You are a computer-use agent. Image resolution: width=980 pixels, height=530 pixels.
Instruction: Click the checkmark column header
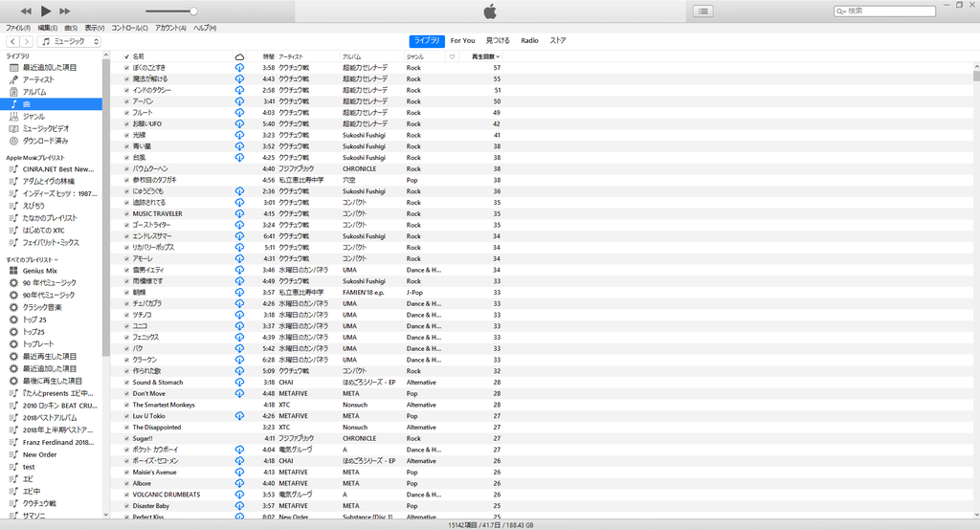[x=127, y=56]
